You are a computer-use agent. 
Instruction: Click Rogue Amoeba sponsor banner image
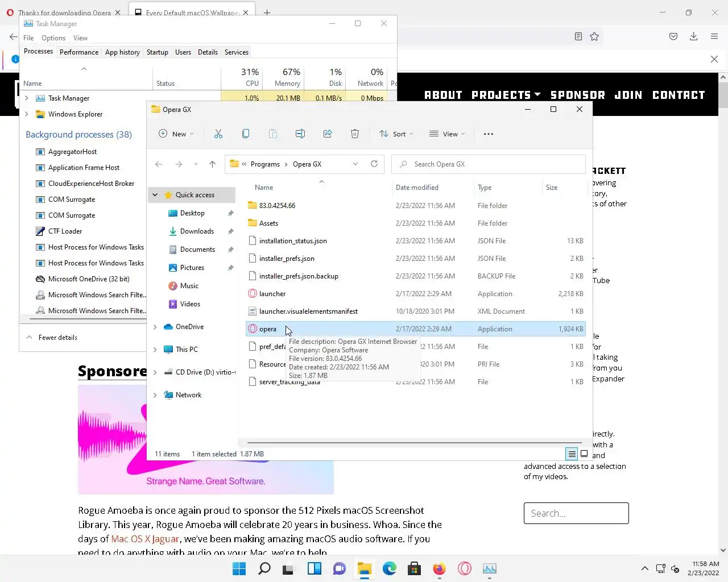(206, 440)
